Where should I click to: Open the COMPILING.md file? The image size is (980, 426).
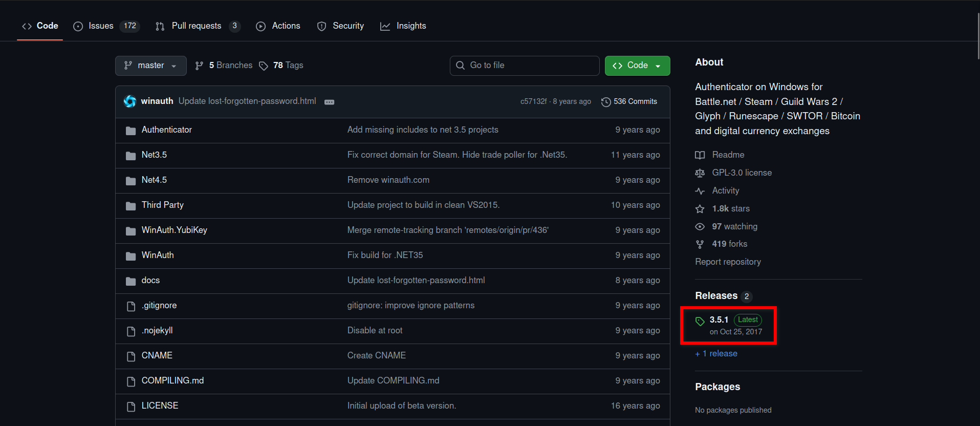coord(172,380)
